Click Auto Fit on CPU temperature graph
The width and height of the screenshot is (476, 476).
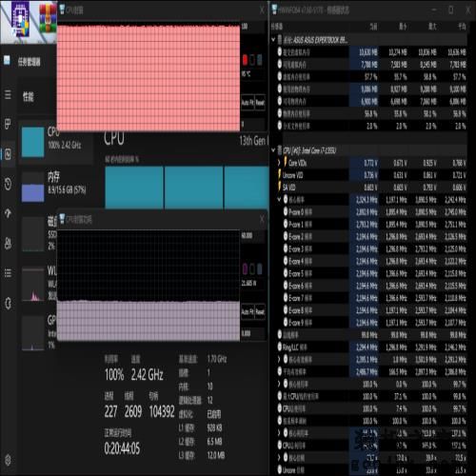pos(248,103)
